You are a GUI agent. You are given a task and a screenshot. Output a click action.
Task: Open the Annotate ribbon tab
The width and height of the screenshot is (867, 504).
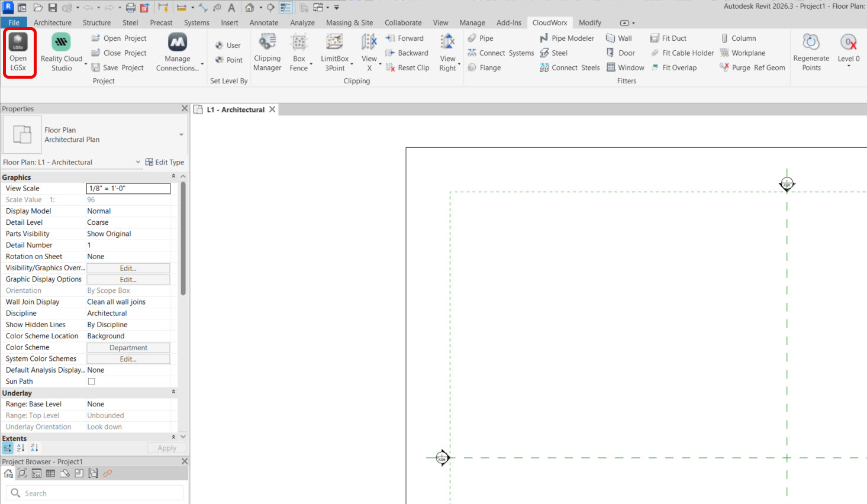[263, 22]
